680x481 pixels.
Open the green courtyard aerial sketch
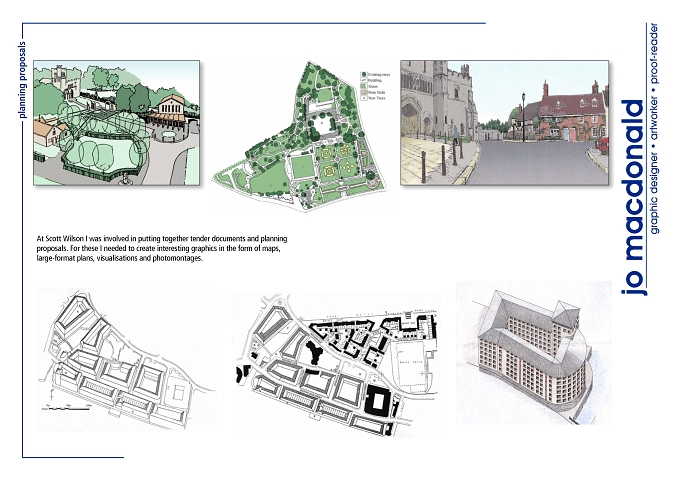tap(117, 123)
